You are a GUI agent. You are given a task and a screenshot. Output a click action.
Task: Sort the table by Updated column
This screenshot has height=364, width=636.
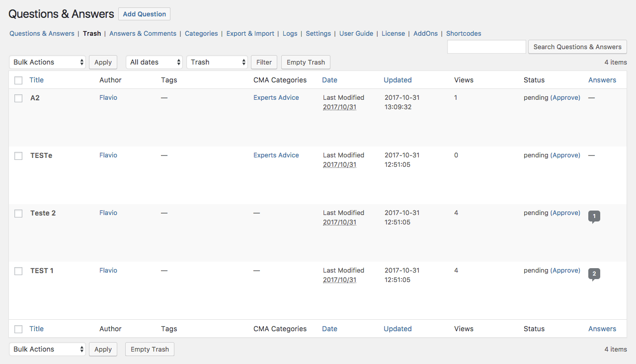[397, 80]
